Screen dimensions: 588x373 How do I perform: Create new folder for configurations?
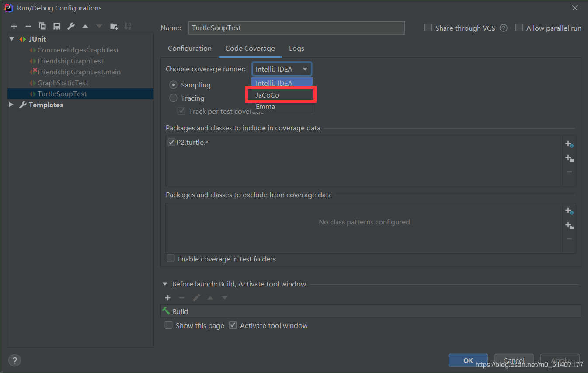click(x=114, y=27)
